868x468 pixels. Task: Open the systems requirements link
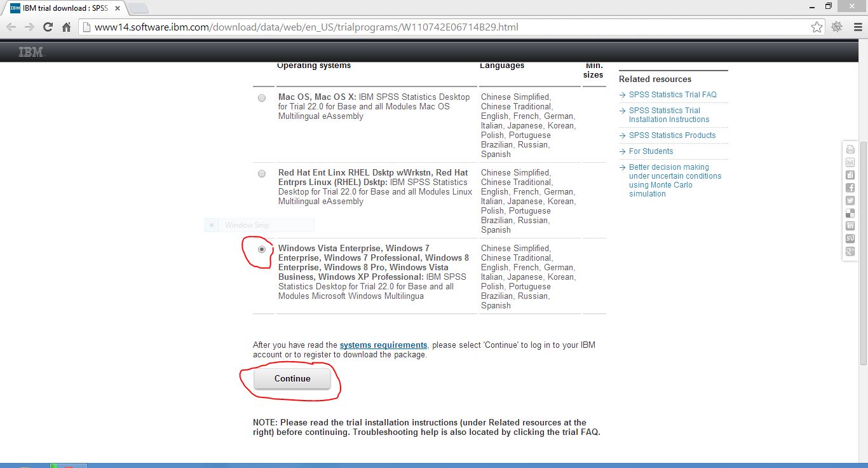pyautogui.click(x=383, y=345)
